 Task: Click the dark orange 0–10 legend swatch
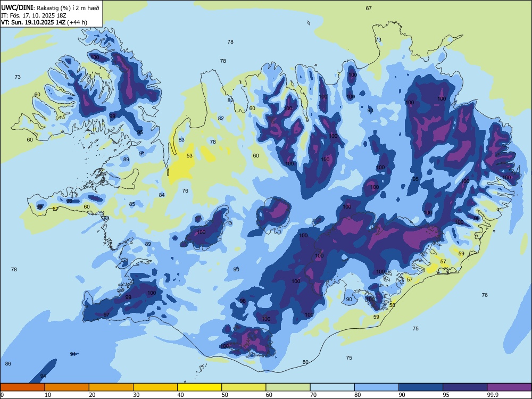tap(23, 387)
